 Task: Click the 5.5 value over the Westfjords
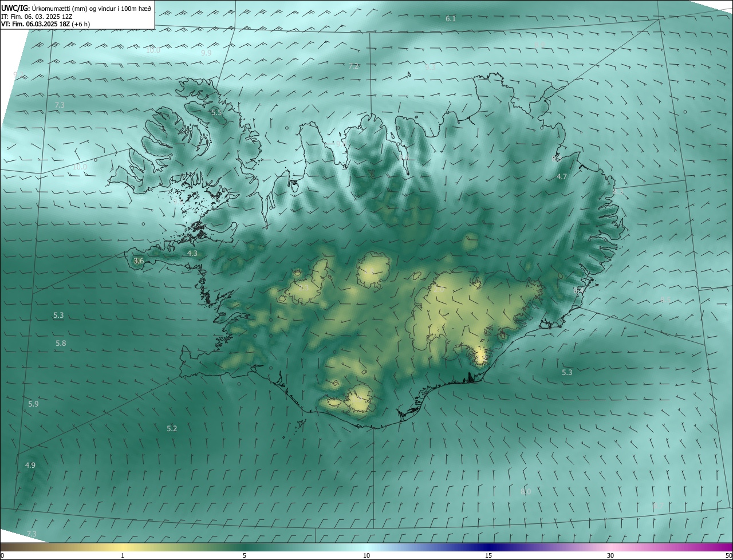(x=216, y=112)
